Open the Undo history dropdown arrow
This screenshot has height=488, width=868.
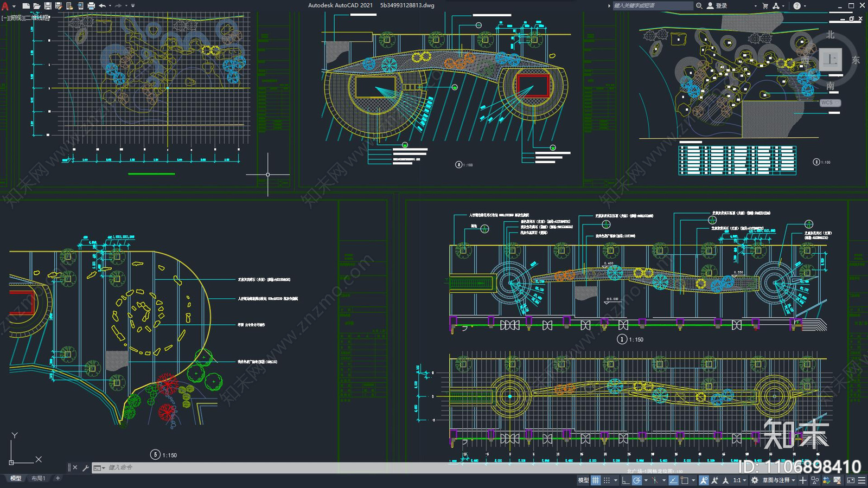coord(110,5)
